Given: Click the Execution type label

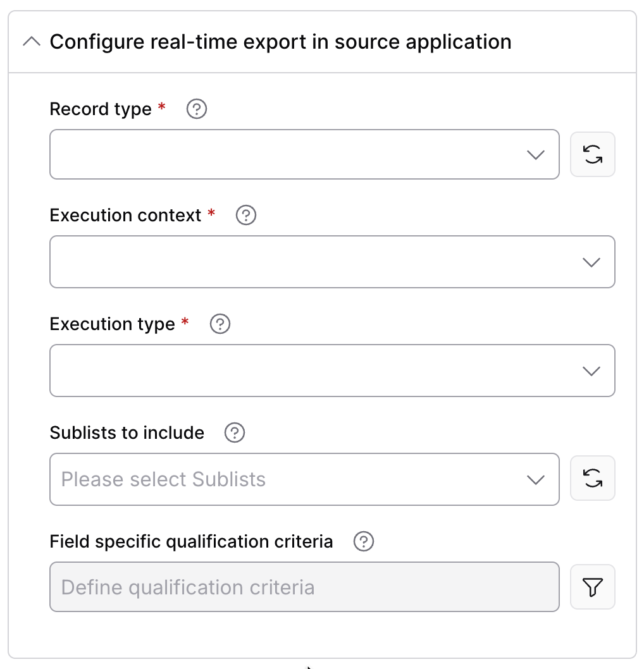Looking at the screenshot, I should click(x=112, y=324).
